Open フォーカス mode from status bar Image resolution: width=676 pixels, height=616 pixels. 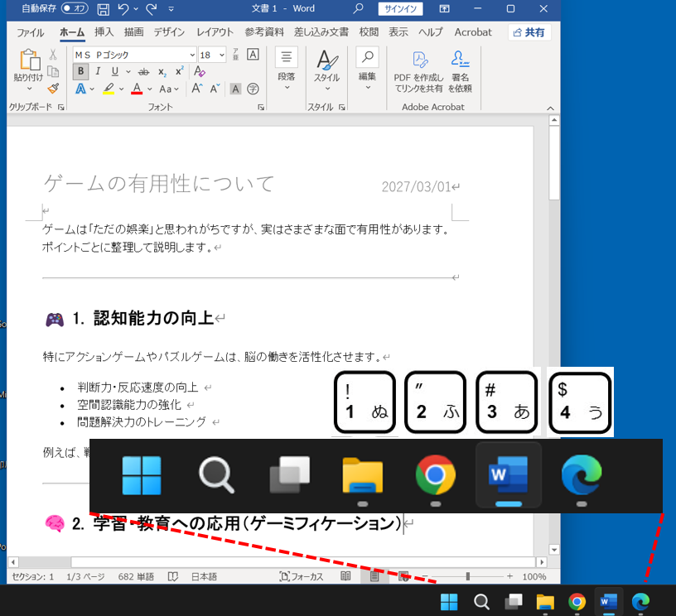(x=301, y=576)
